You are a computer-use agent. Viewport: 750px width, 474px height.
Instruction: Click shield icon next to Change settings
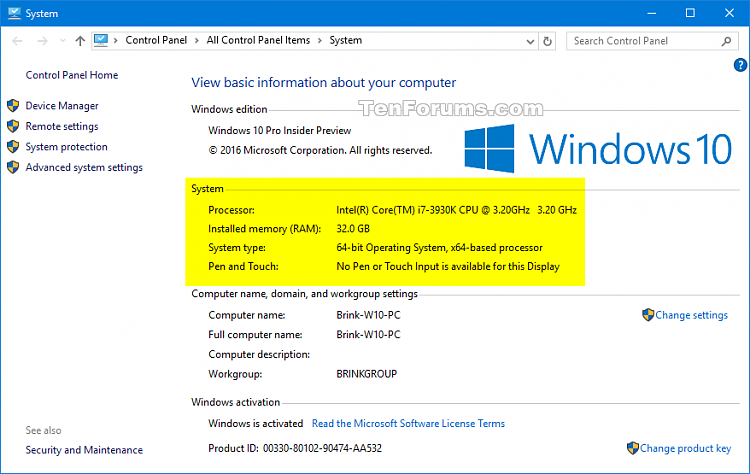(648, 315)
